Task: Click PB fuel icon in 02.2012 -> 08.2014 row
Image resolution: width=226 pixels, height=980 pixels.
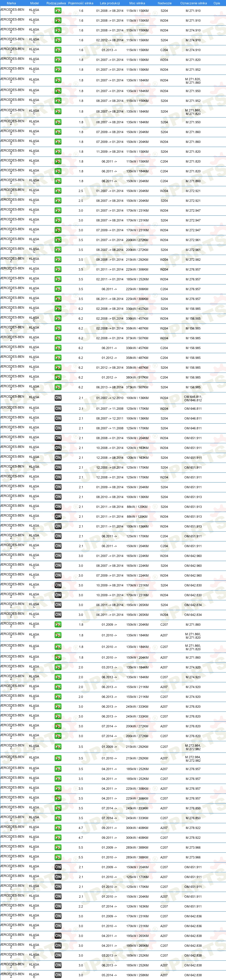Action: (58, 40)
